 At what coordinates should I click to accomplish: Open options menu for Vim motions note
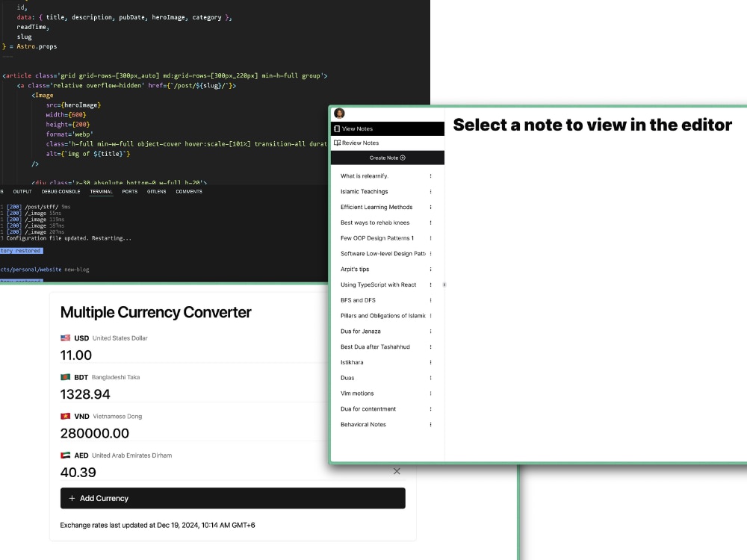pos(431,393)
